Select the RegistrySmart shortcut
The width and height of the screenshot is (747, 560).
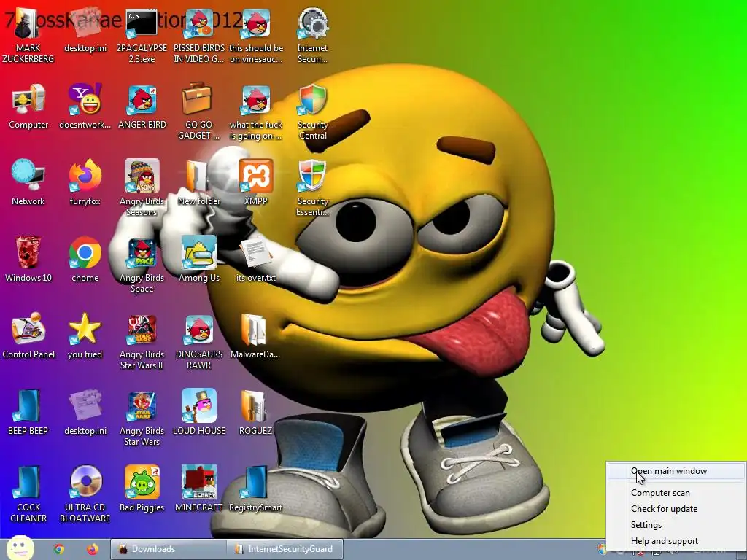pos(256,489)
